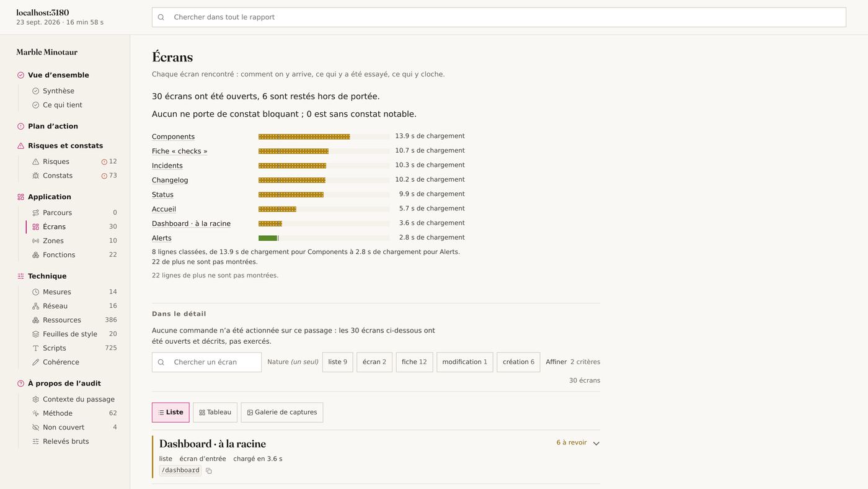The width and height of the screenshot is (868, 489).
Task: Open the Fiche « checks » link
Action: (x=180, y=151)
